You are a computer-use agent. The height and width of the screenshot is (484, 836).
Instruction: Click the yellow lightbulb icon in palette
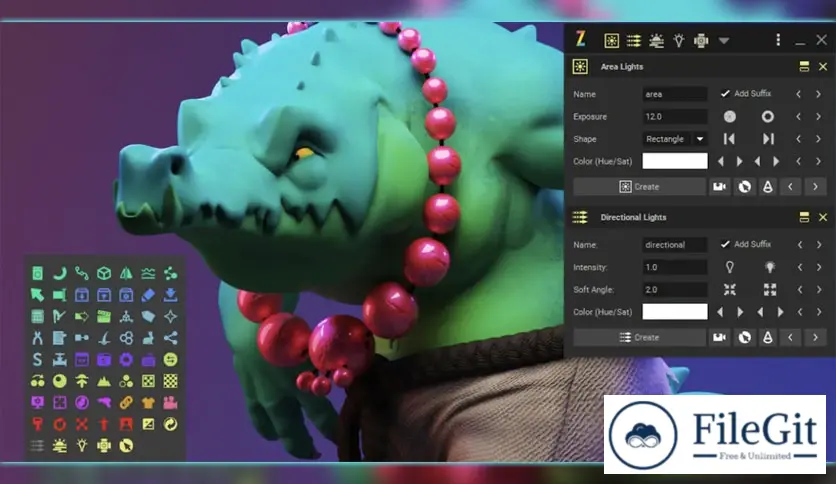point(82,445)
